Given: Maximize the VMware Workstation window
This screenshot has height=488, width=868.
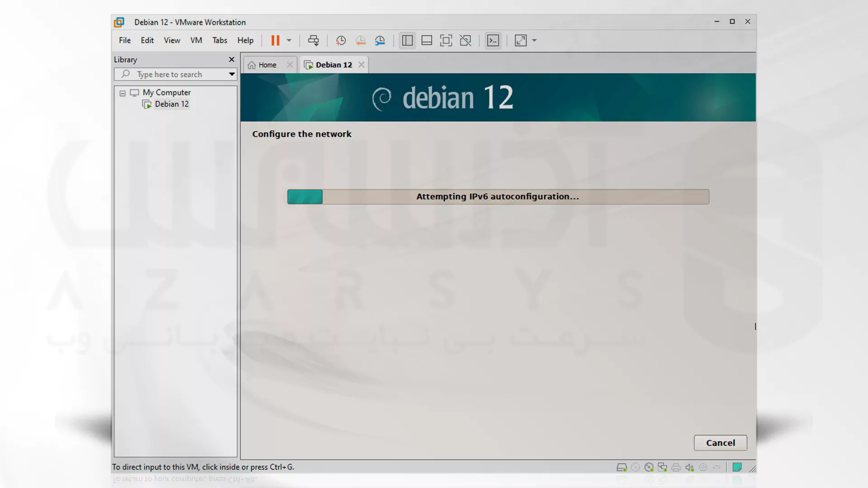Looking at the screenshot, I should [732, 21].
